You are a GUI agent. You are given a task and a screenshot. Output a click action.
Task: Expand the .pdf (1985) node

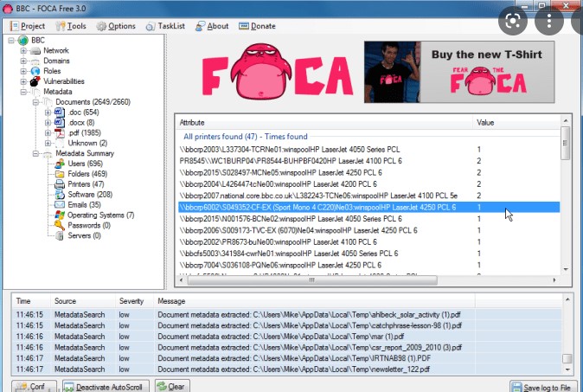click(x=48, y=132)
